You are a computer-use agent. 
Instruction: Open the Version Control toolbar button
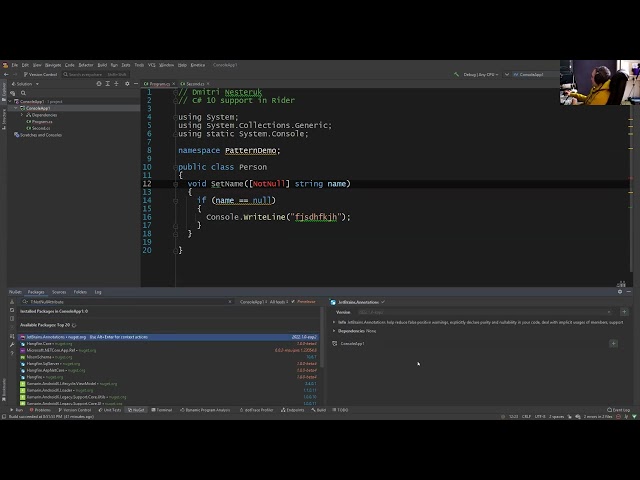[40, 74]
